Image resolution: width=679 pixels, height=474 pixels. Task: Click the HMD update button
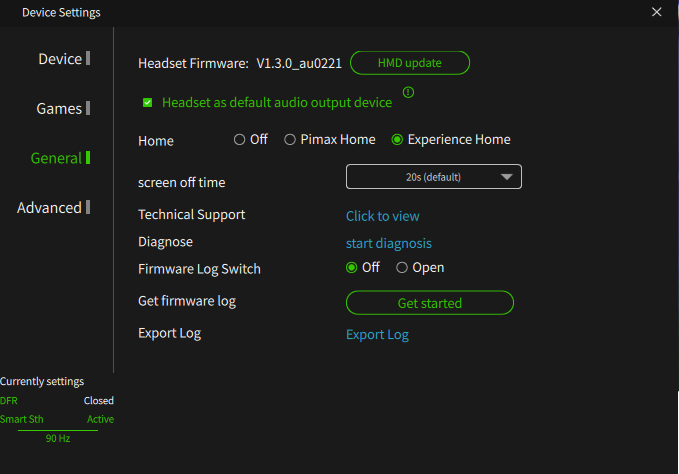(410, 63)
